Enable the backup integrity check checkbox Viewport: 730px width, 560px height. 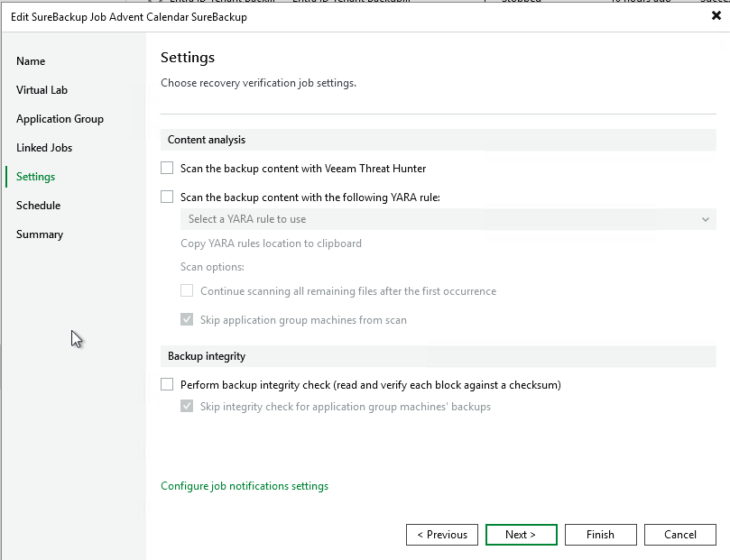click(167, 385)
